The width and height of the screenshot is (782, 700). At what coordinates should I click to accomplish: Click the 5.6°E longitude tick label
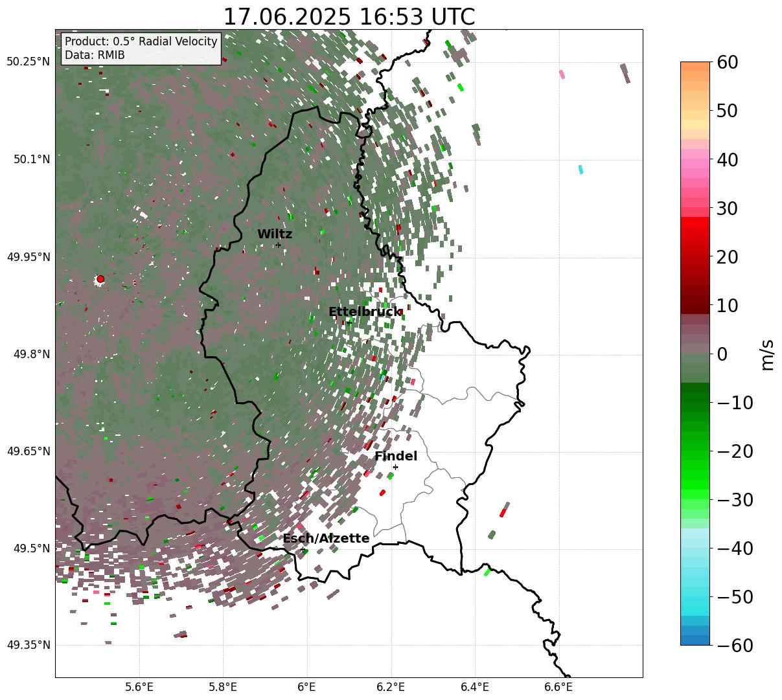click(x=139, y=687)
